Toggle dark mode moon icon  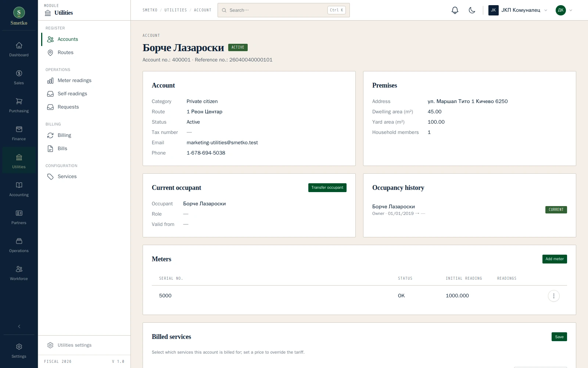pos(472,10)
